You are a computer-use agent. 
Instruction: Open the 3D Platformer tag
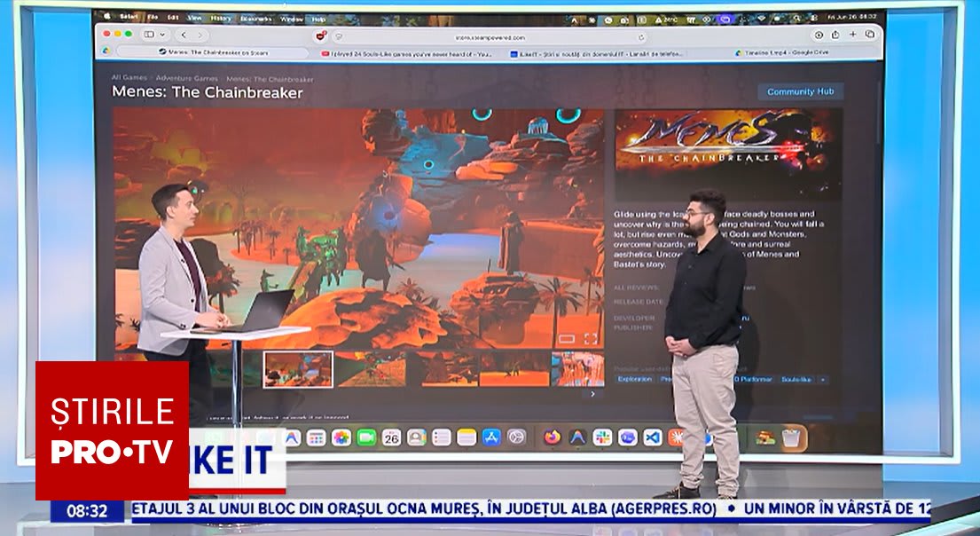tap(753, 379)
